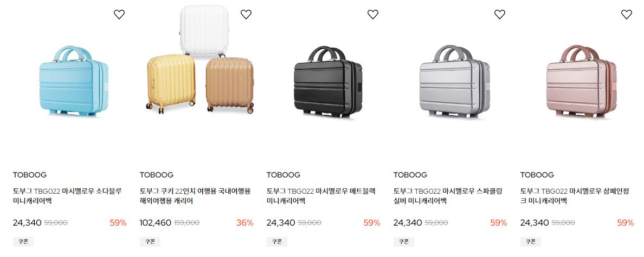The image size is (644, 257).
Task: Favorite the soda blue mini carrier bag
Action: click(119, 15)
